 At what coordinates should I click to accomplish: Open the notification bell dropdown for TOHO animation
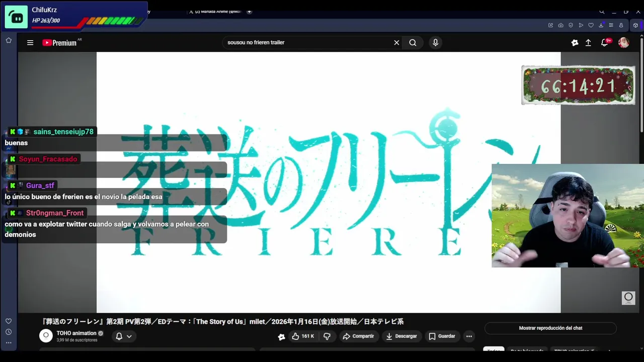pyautogui.click(x=124, y=336)
